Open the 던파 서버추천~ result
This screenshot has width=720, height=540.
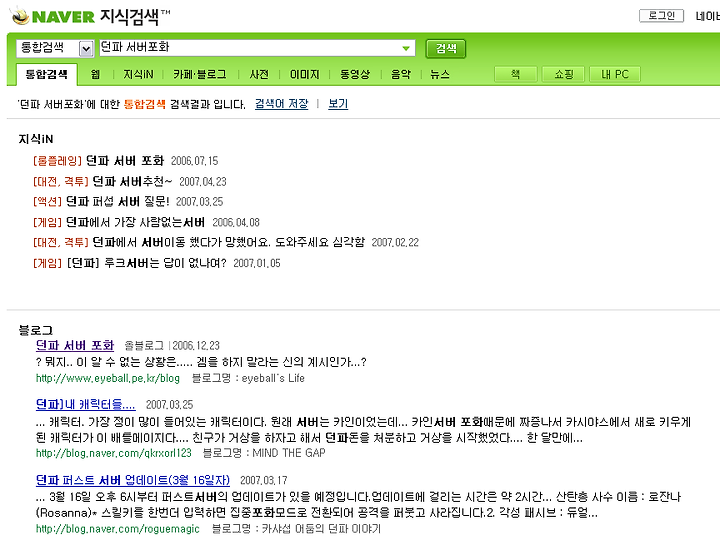[x=132, y=182]
